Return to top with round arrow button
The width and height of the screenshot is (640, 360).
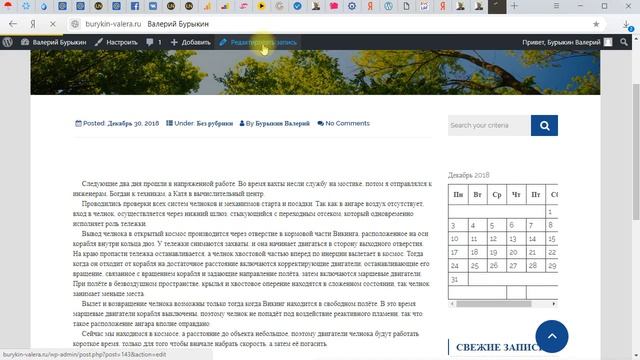552,336
